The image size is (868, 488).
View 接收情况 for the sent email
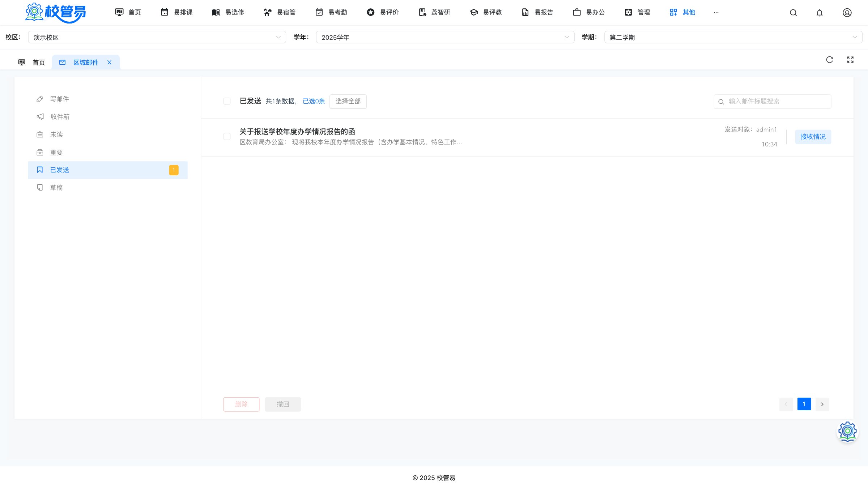[813, 137]
